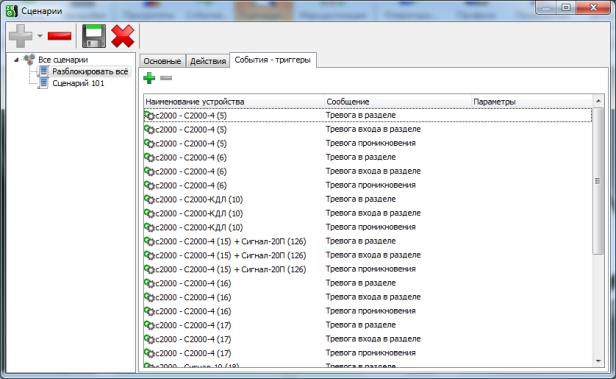Save the scenarios with the floppy disk icon
This screenshot has width=616, height=379.
[94, 36]
